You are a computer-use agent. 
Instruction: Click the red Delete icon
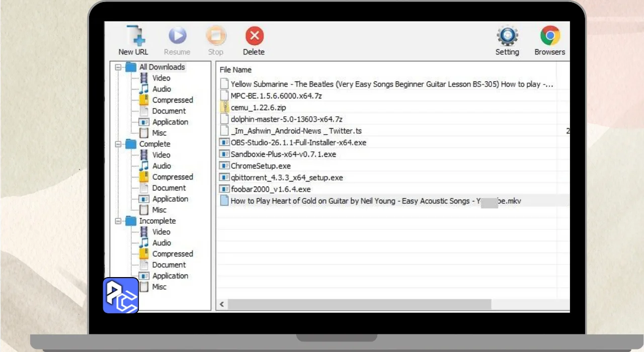[254, 36]
